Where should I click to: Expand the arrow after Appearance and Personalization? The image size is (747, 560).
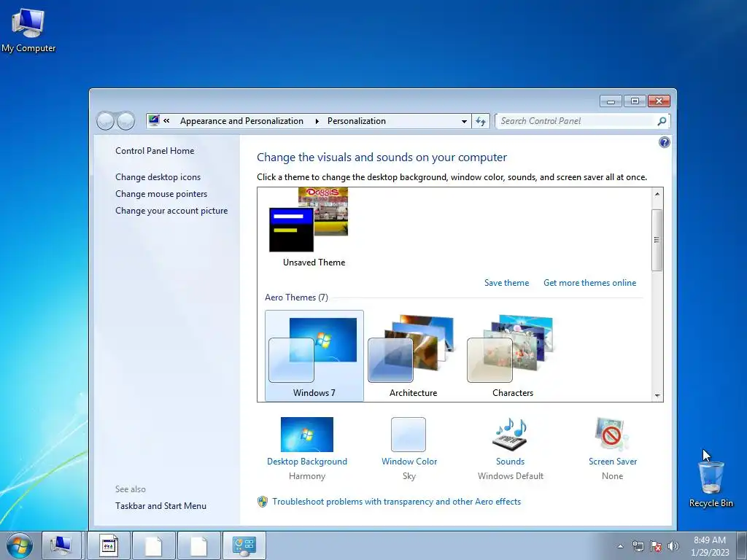coord(317,121)
